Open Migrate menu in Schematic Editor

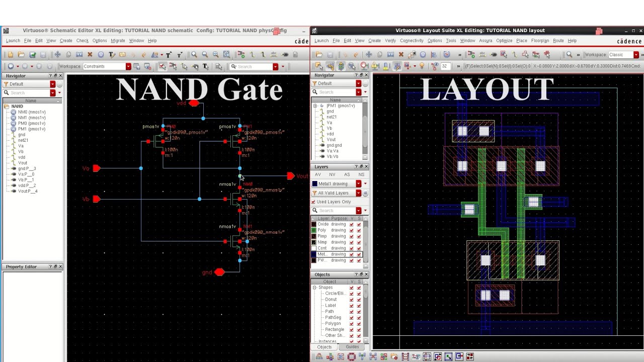(x=118, y=41)
